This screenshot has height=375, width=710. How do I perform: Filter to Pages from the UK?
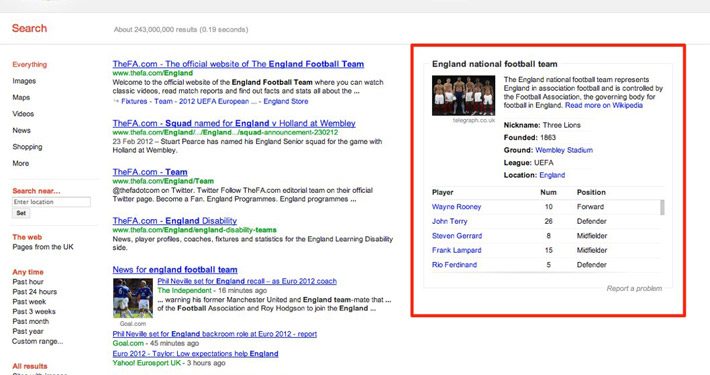[43, 247]
